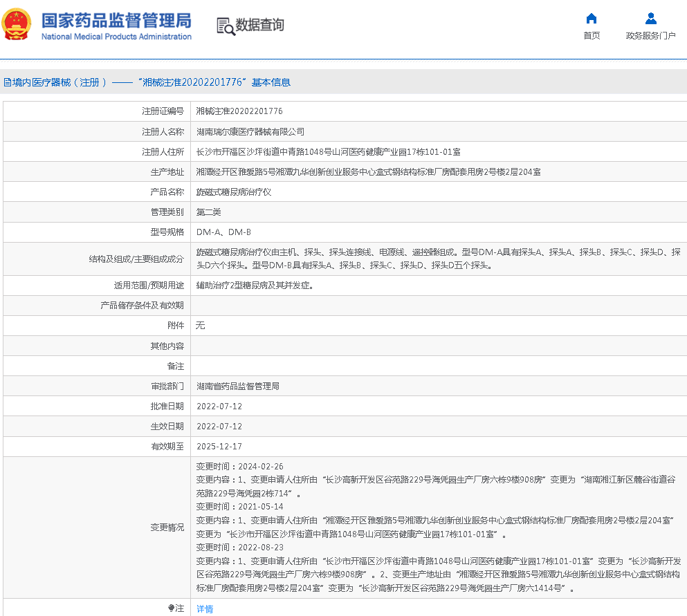
Task: Click product name 旋磁式糖尿病治疗仪
Action: click(x=234, y=192)
